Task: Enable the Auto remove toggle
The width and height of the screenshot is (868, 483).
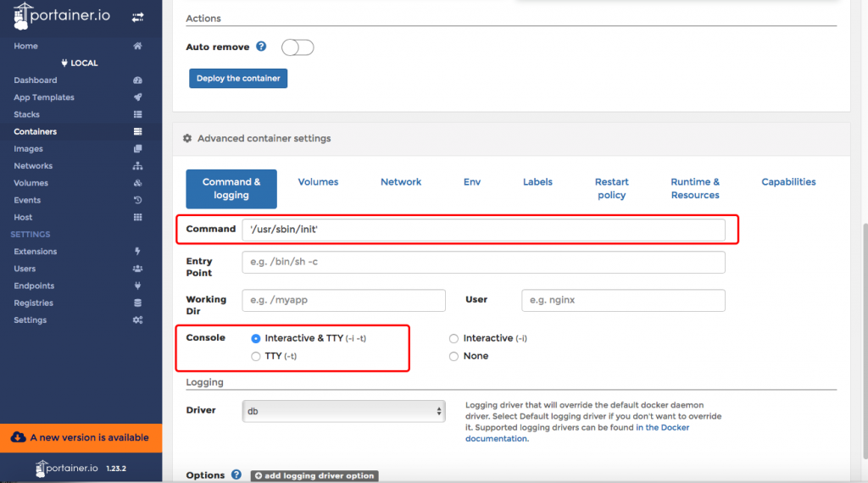Action: click(298, 47)
